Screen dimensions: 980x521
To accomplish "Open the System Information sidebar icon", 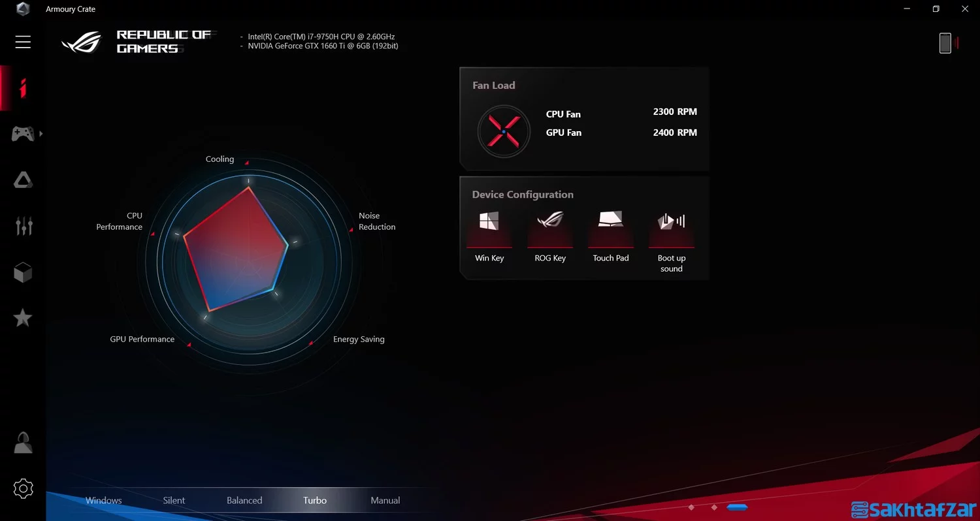I will coord(23,87).
